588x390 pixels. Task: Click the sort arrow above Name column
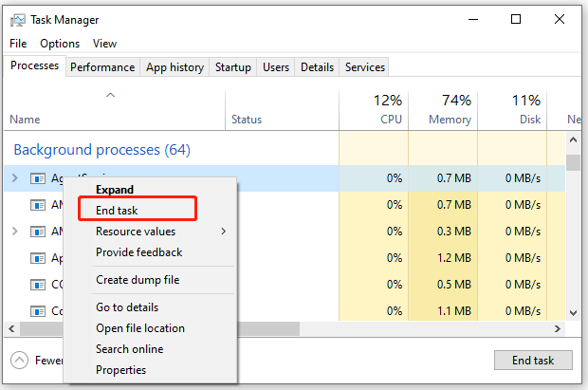click(x=110, y=95)
